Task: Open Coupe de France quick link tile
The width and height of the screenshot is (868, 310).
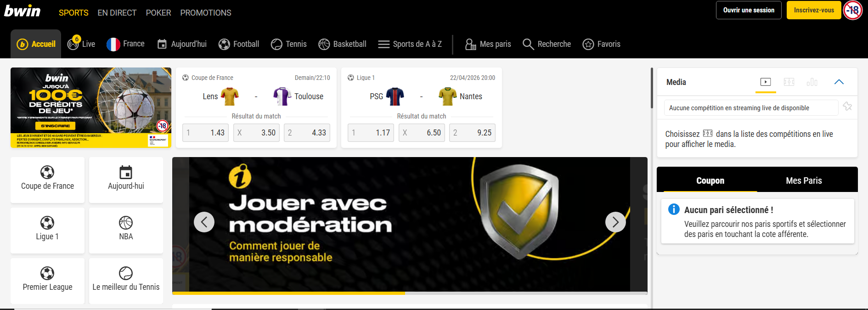Action: point(47,180)
